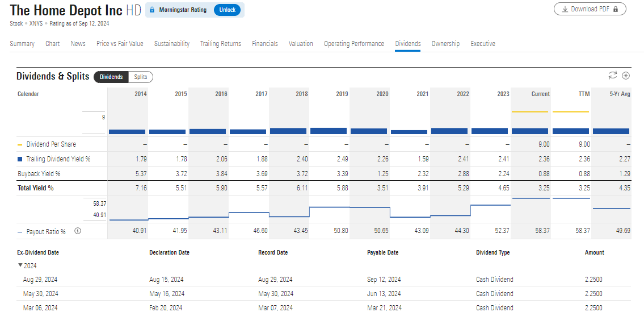Click the yellow Dividend Per Share legend dash
The image size is (644, 312).
(20, 144)
